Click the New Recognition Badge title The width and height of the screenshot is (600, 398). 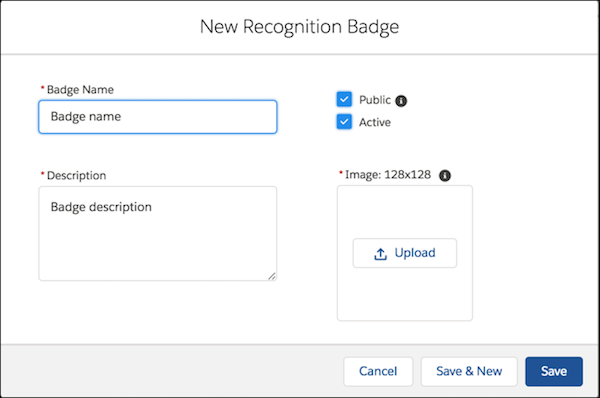(300, 27)
